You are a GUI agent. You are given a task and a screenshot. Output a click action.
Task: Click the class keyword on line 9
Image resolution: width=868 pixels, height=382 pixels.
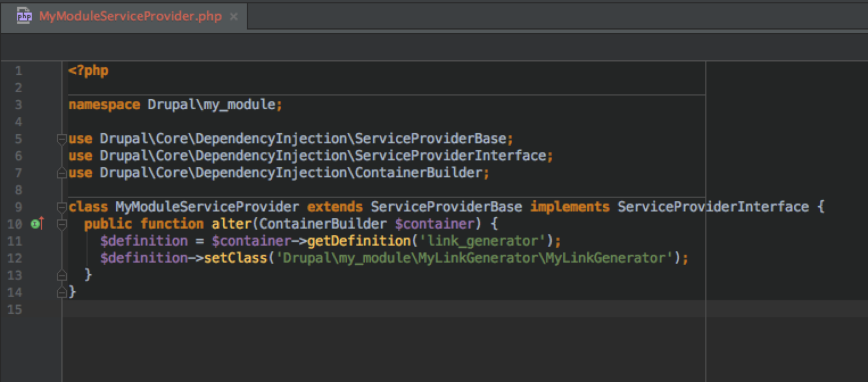[88, 207]
